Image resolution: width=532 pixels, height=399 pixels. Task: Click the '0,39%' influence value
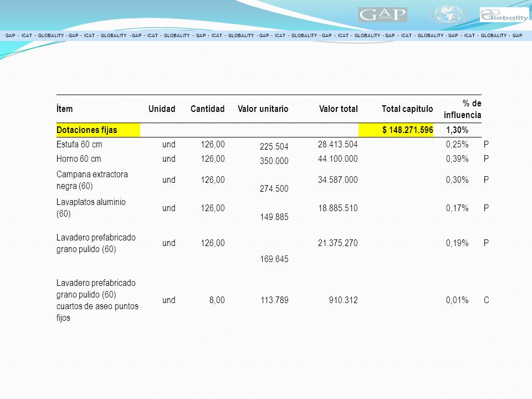click(x=457, y=159)
